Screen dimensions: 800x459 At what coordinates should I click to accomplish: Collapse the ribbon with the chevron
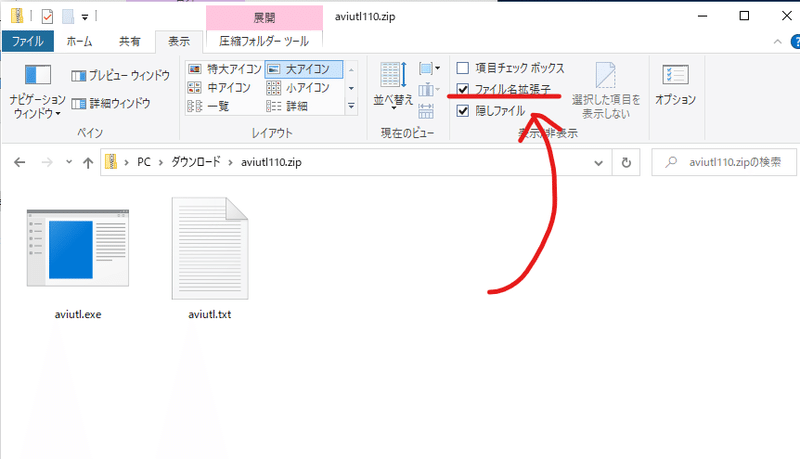tap(778, 42)
